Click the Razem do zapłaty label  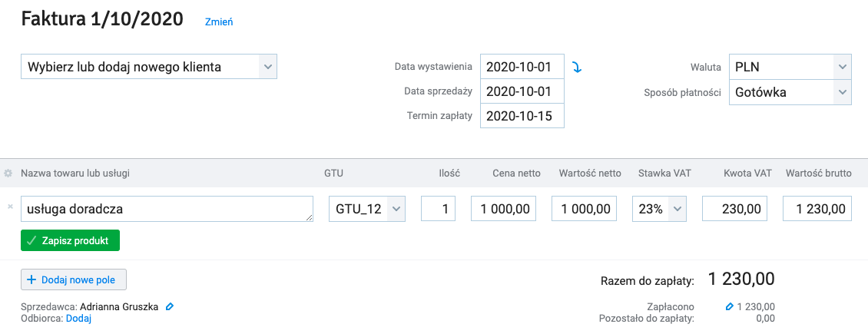click(647, 282)
